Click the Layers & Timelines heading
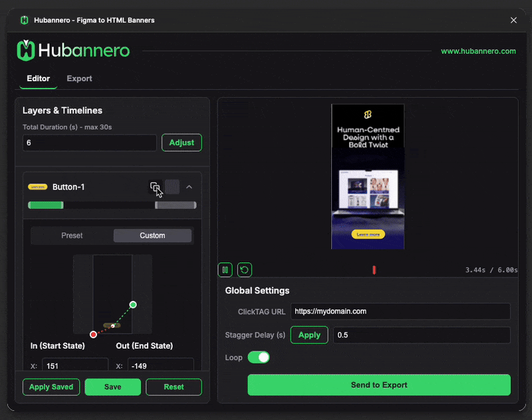532x420 pixels. click(x=63, y=110)
